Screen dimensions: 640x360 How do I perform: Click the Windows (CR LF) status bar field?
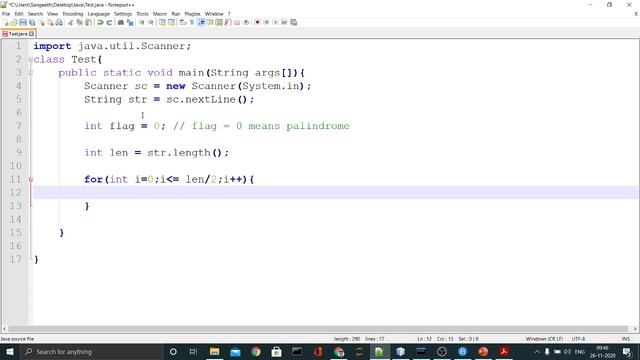544,339
